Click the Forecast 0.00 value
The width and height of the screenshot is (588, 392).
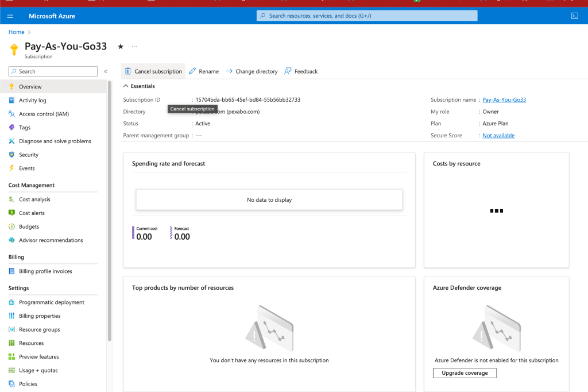[x=182, y=237]
